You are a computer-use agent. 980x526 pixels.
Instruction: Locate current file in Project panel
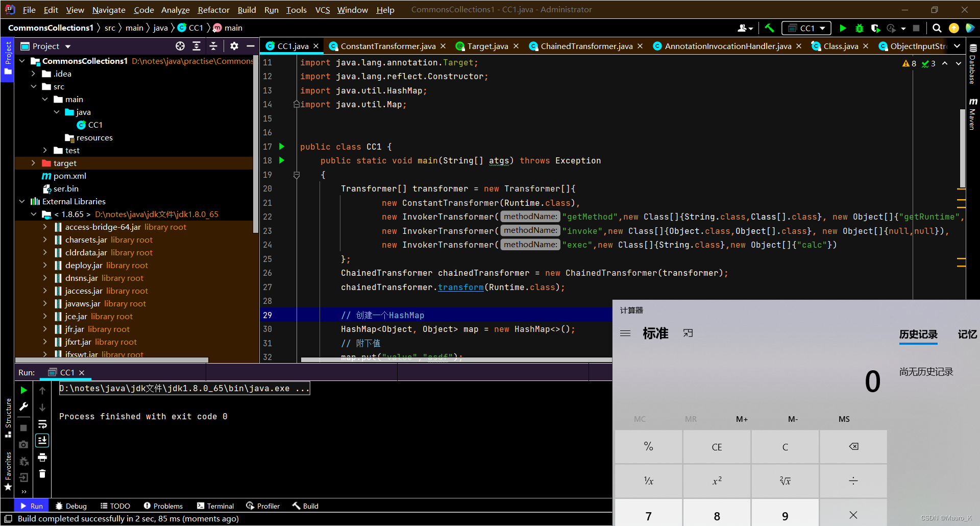180,46
